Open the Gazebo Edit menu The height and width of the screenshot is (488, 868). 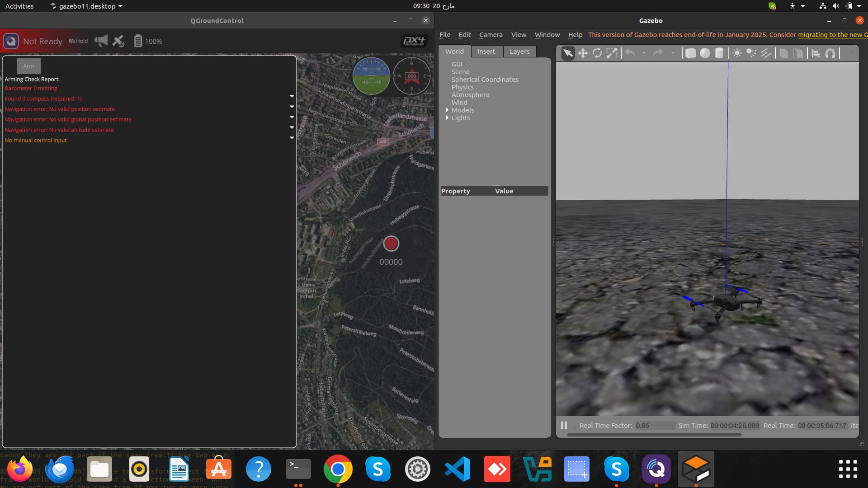(x=464, y=35)
